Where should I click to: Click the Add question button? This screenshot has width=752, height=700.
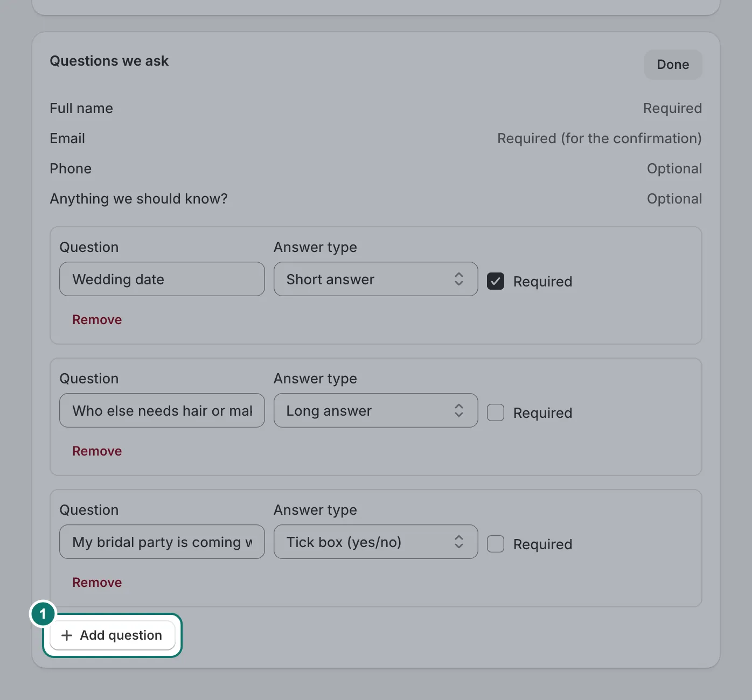(113, 635)
